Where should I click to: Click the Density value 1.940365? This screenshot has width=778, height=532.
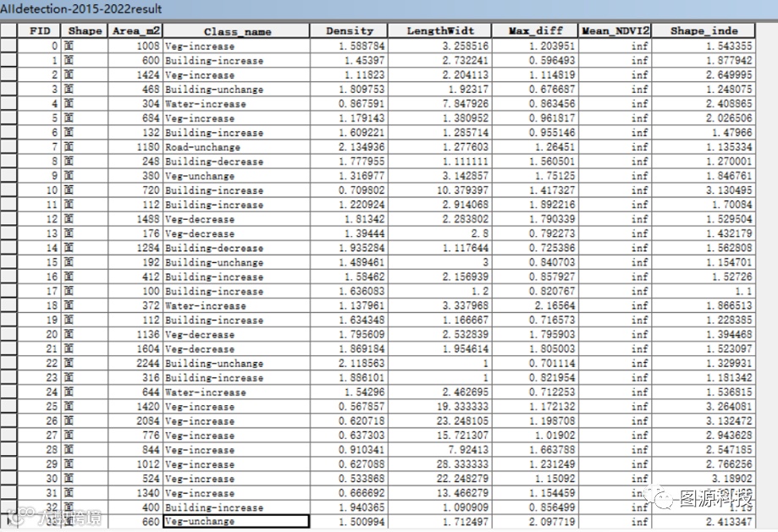point(350,507)
